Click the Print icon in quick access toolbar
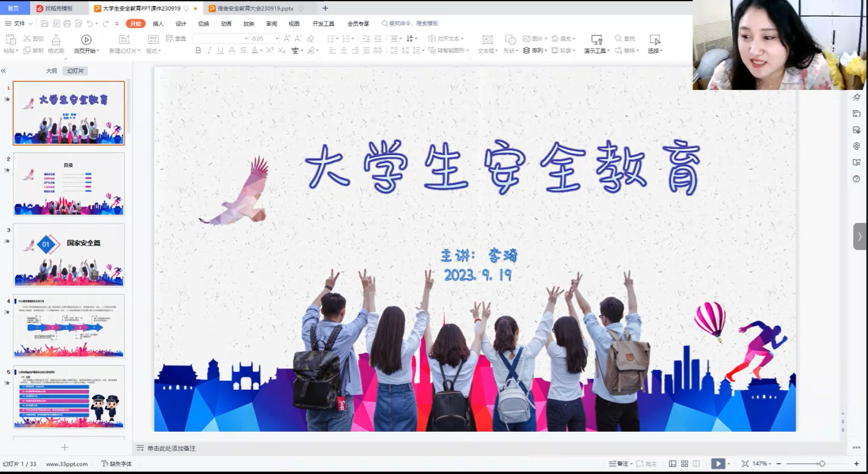 coord(67,23)
